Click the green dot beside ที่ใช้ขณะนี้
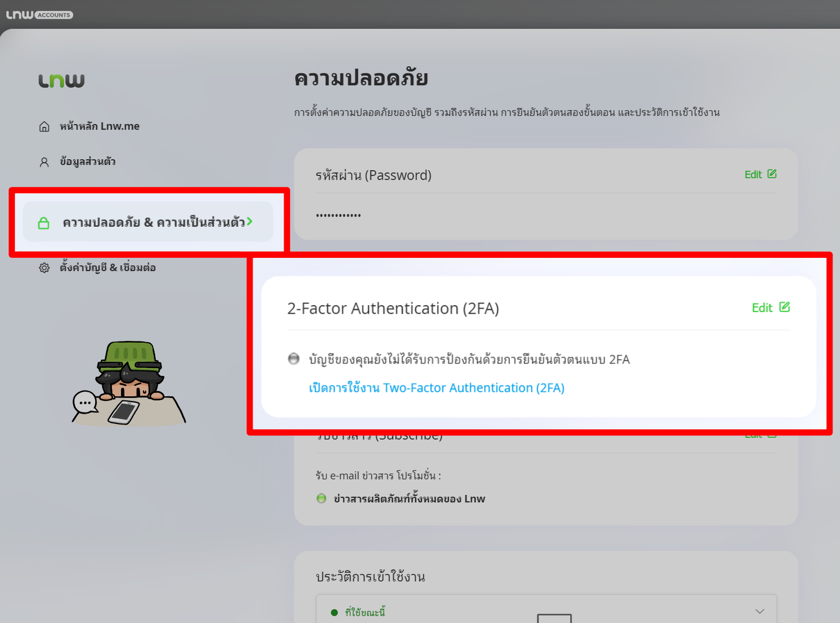The height and width of the screenshot is (623, 840). coord(334,613)
